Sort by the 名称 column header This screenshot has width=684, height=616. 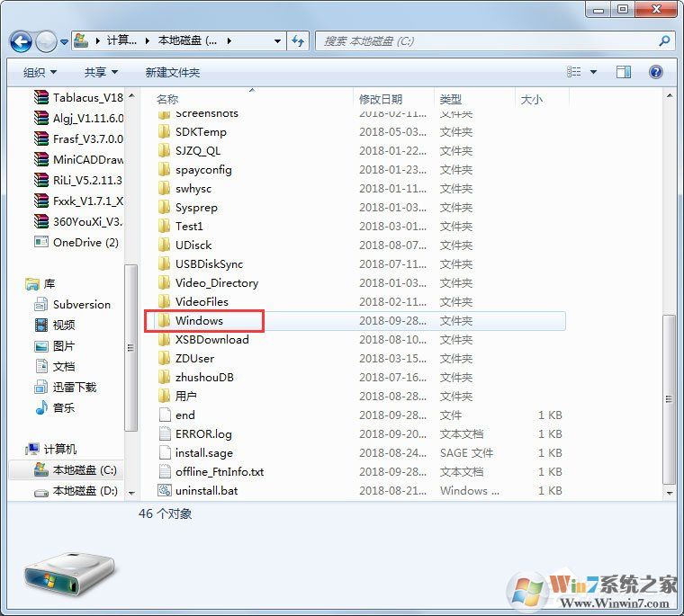click(167, 100)
